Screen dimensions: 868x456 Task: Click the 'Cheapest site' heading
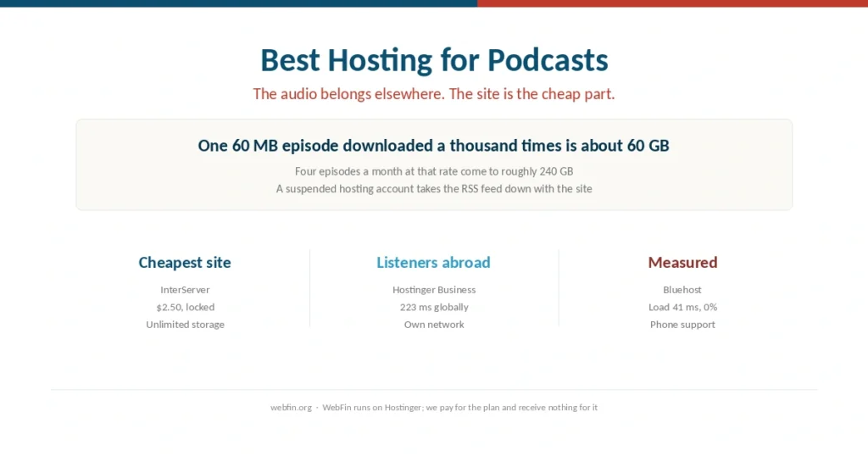[185, 262]
